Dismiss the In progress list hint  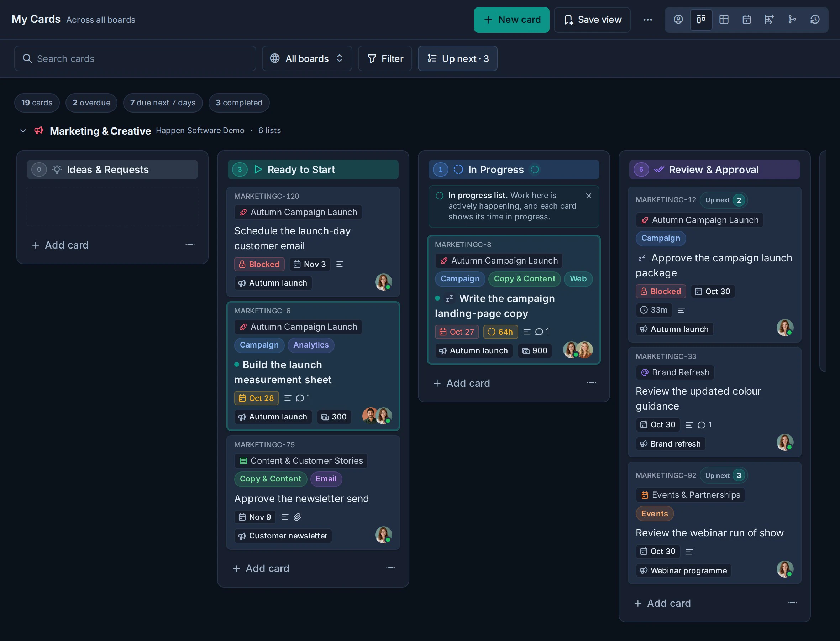click(588, 196)
